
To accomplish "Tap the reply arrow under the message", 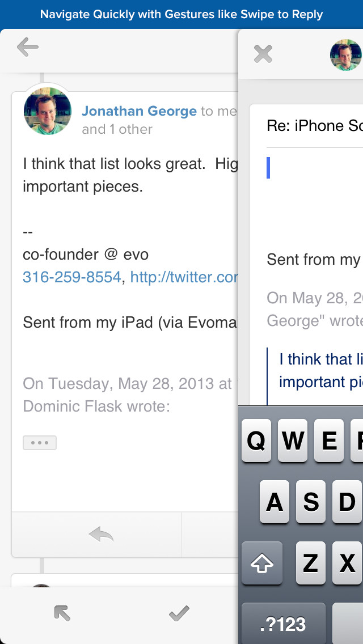I will pos(101,535).
